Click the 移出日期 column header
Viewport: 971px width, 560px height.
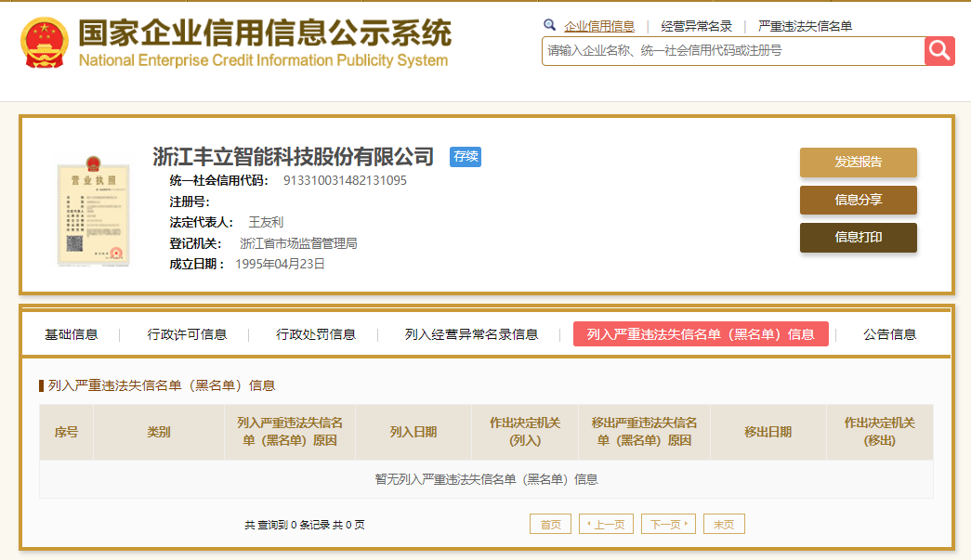(768, 432)
